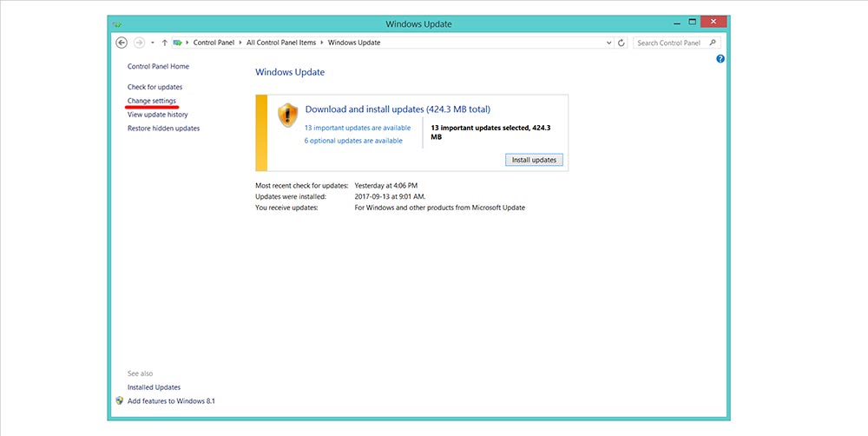
Task: Expand the address bar history dropdown
Action: pyautogui.click(x=609, y=43)
